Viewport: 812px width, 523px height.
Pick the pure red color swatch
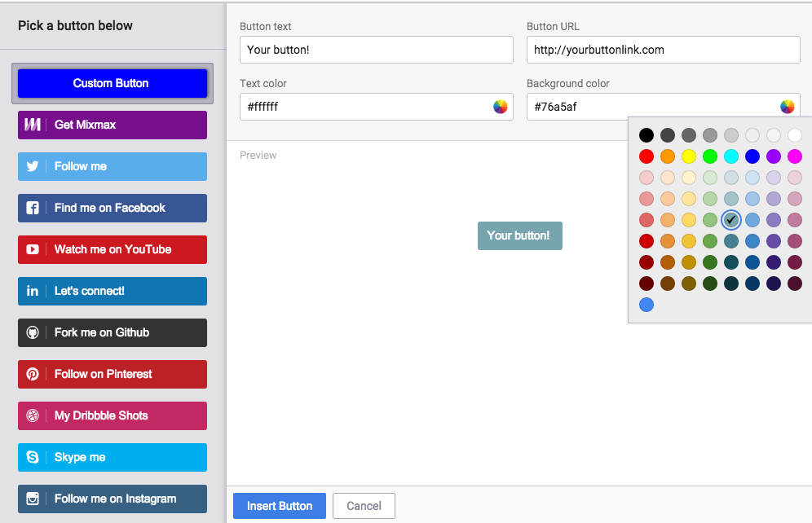click(647, 156)
